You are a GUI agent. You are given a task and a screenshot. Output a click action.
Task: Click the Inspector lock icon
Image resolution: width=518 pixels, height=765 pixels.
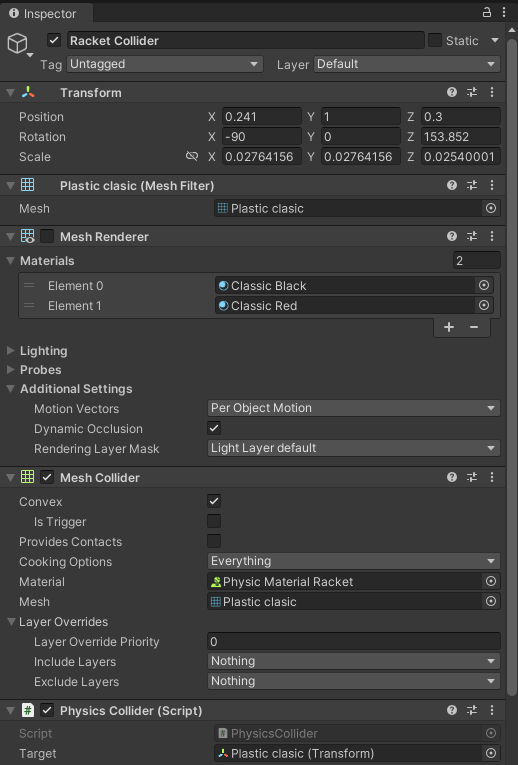(487, 13)
